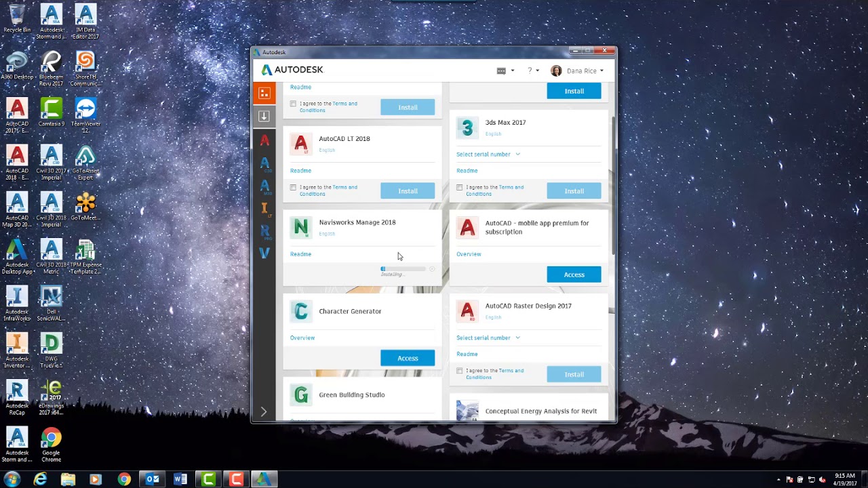The image size is (868, 488).
Task: Select the Revit/ReCap PRO sidebar icon
Action: point(264,232)
